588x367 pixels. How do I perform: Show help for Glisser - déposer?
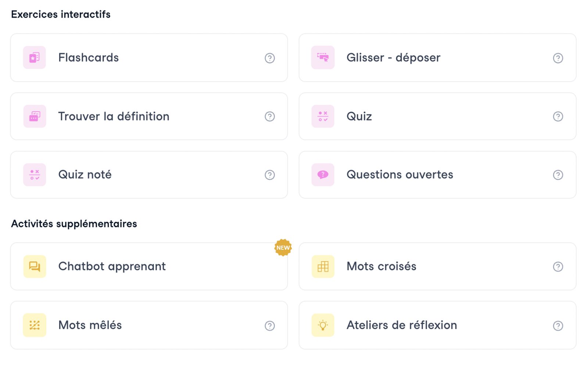(558, 58)
